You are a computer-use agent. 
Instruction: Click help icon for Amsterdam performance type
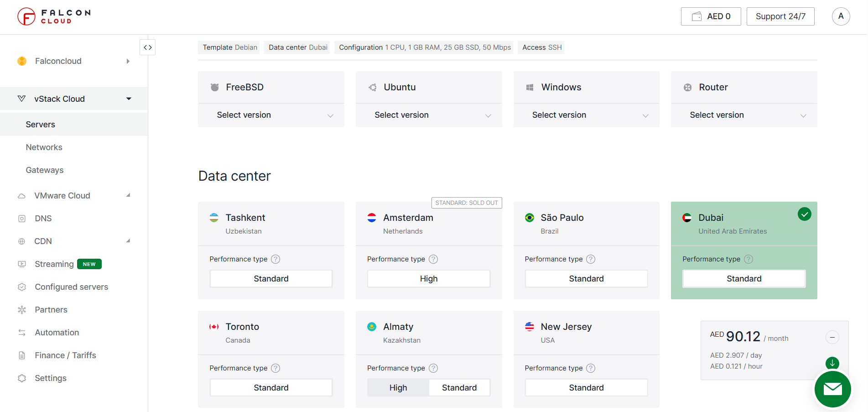pos(433,259)
